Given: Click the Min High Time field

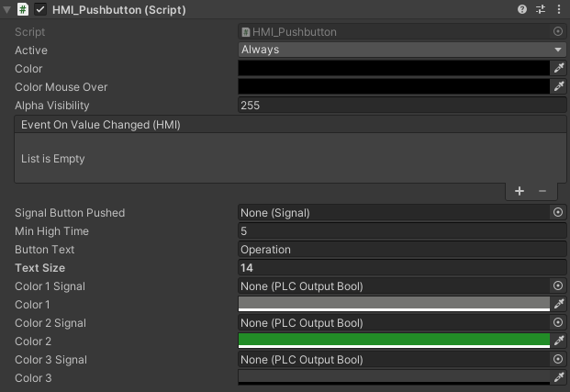Looking at the screenshot, I should 402,231.
